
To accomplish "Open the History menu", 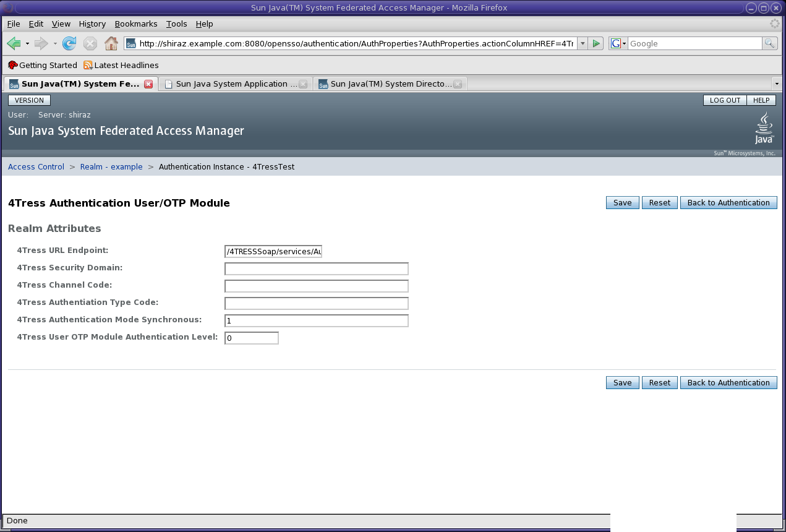I will [92, 24].
